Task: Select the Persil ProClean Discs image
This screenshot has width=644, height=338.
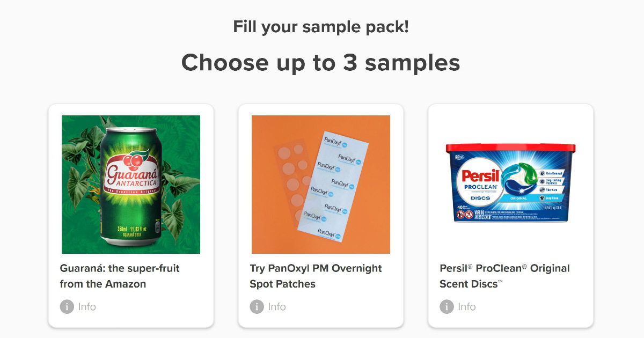Action: tap(510, 184)
